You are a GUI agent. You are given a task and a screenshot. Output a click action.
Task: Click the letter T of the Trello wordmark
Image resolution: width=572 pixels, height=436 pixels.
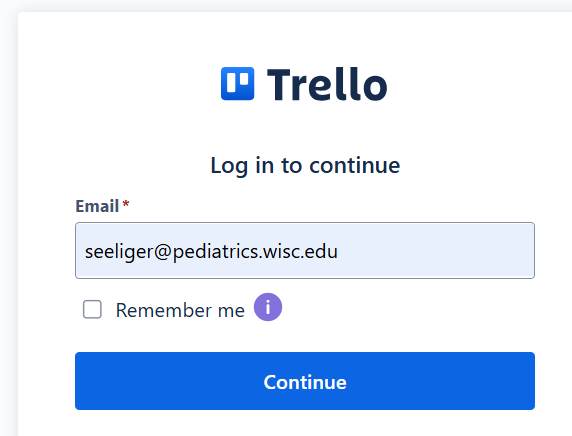[x=279, y=84]
